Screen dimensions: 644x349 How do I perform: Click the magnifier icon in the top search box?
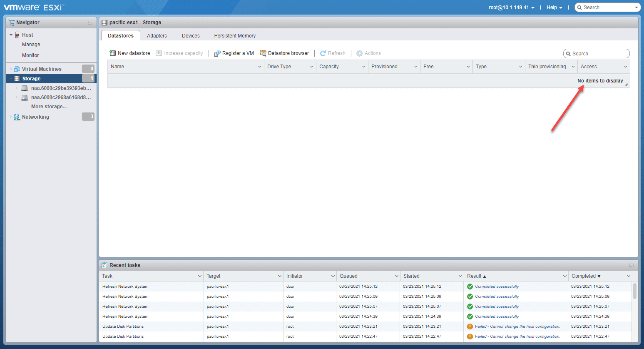pyautogui.click(x=579, y=7)
